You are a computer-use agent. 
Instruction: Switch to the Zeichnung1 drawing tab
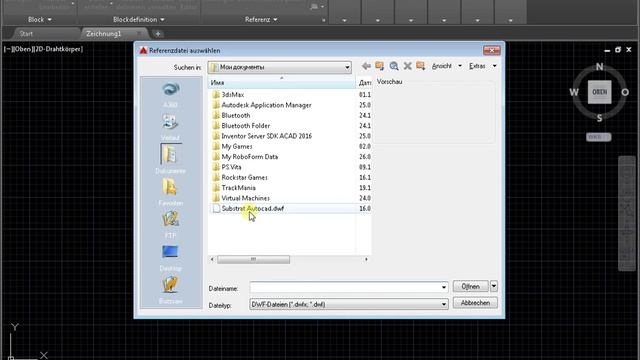pyautogui.click(x=104, y=34)
